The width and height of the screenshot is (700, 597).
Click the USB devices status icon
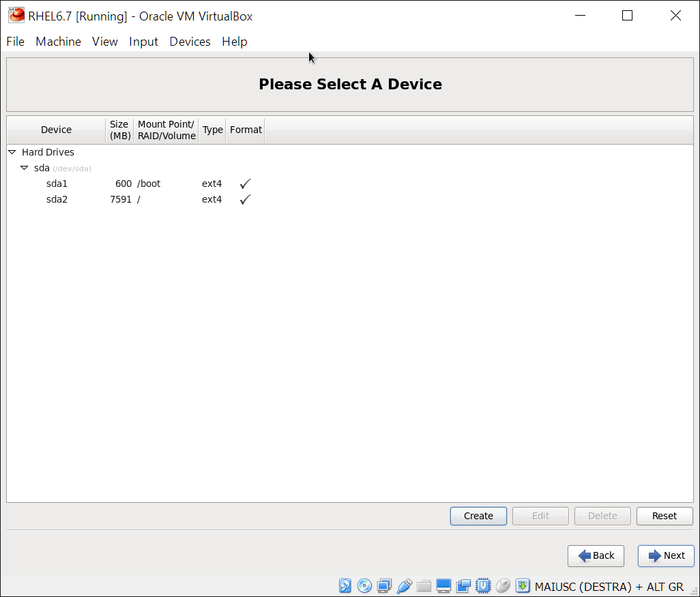pos(404,585)
